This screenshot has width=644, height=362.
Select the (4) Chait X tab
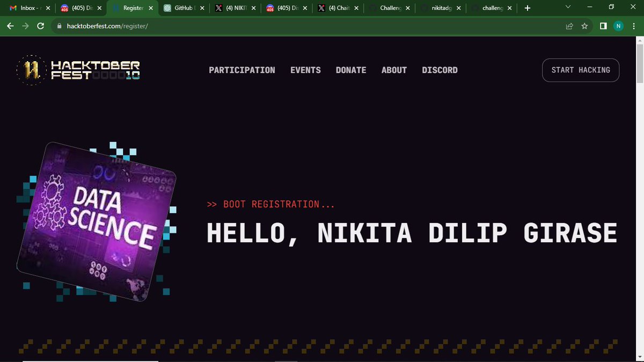(339, 8)
